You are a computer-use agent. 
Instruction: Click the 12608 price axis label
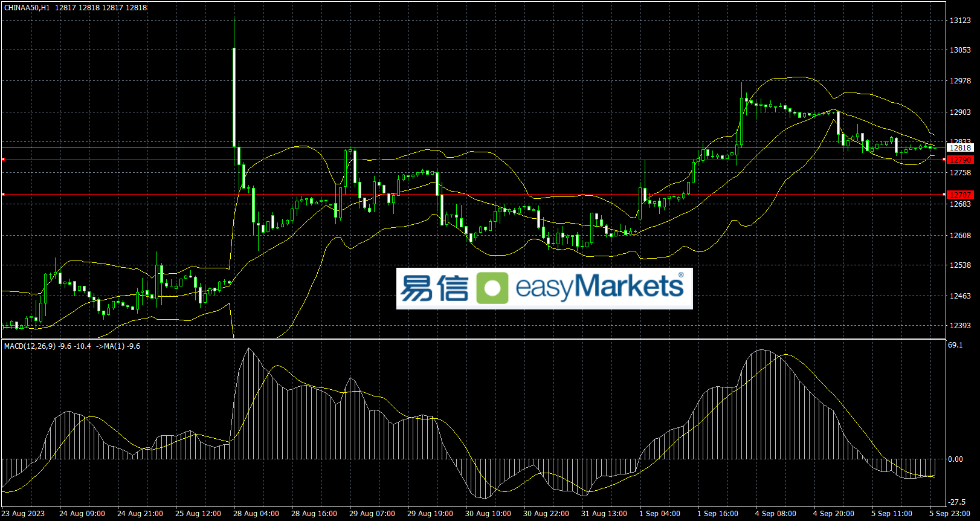point(961,236)
